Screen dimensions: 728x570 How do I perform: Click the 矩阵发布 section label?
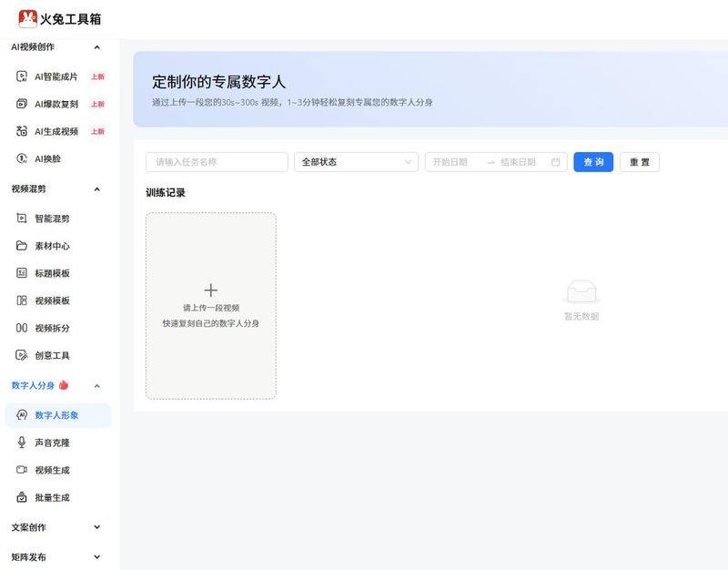click(x=29, y=557)
